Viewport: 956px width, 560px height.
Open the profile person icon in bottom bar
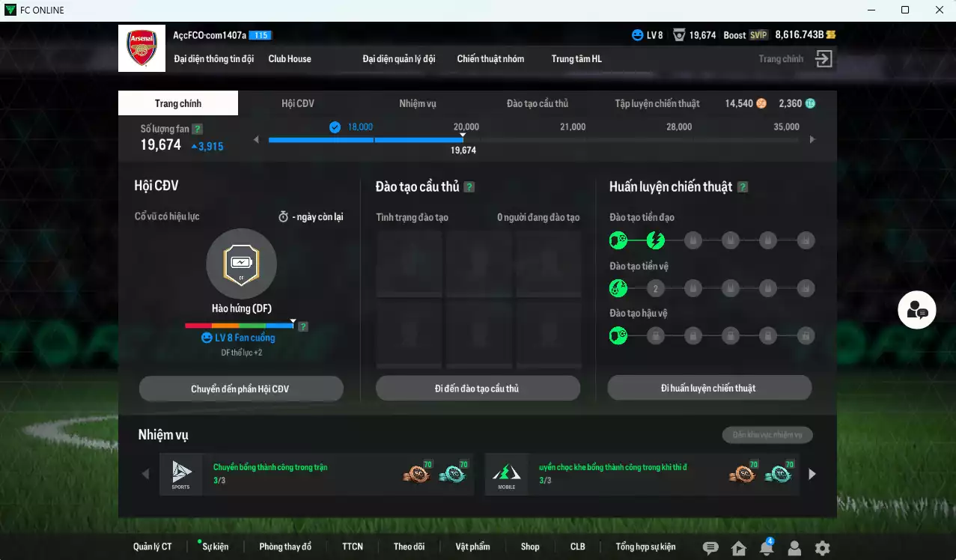794,548
